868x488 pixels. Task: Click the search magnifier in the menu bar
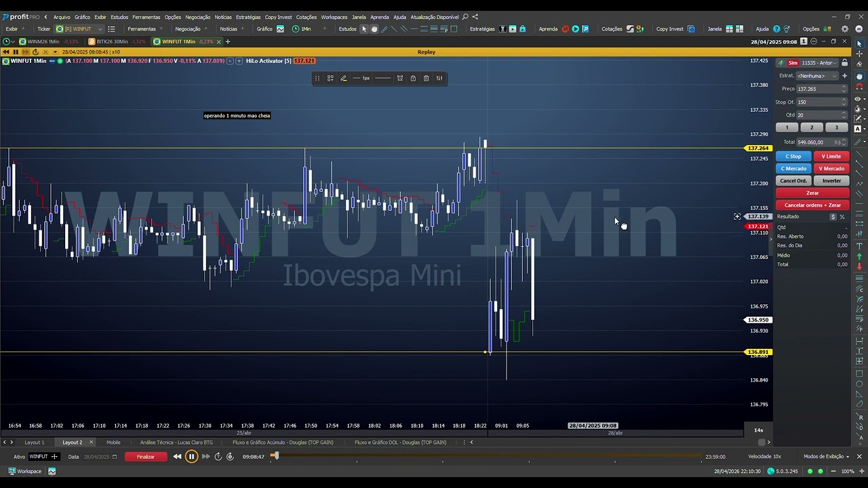pos(465,17)
